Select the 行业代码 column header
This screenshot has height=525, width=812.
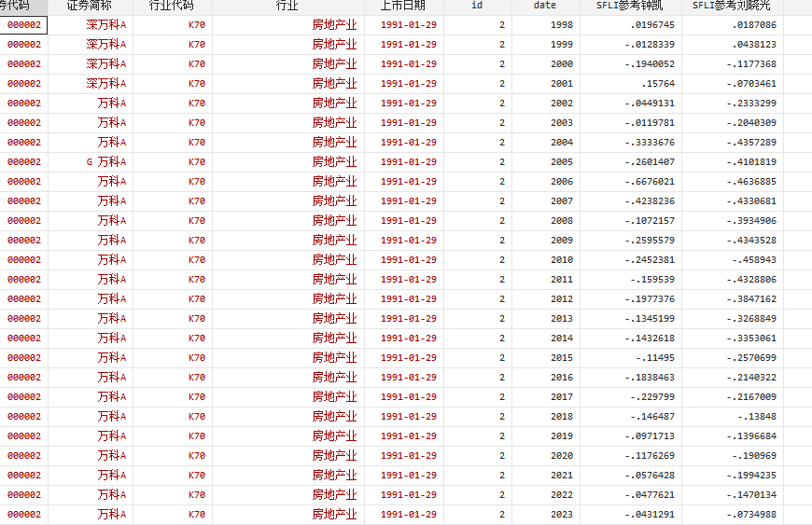pos(172,6)
